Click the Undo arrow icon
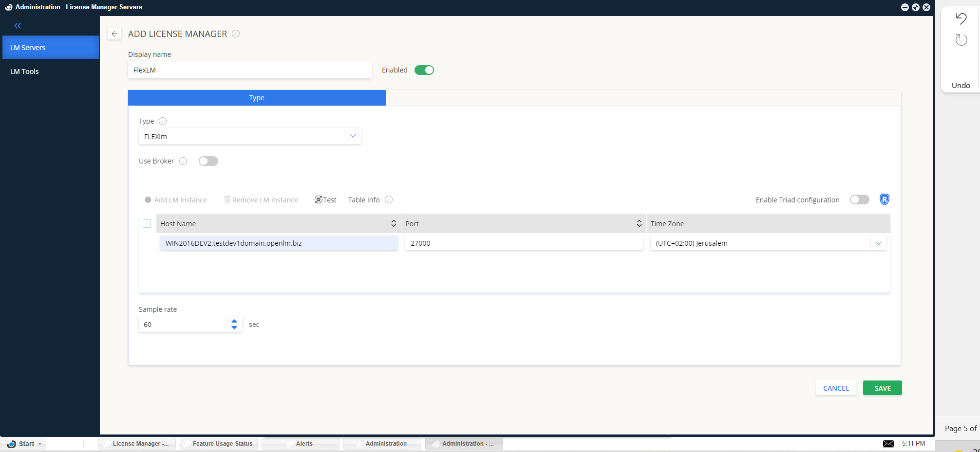The width and height of the screenshot is (980, 452). tap(961, 18)
